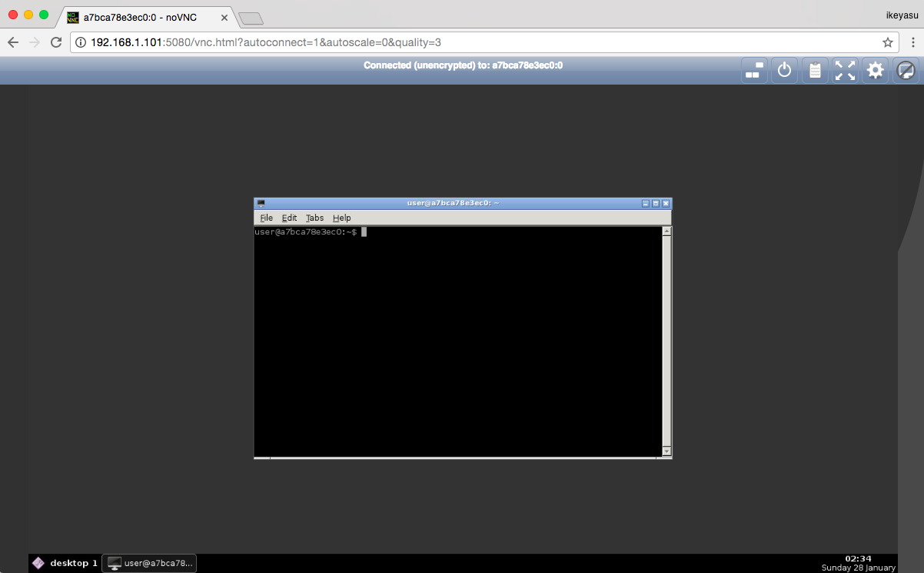Open the Edit menu in terminal
The height and width of the screenshot is (573, 924).
[x=289, y=218]
